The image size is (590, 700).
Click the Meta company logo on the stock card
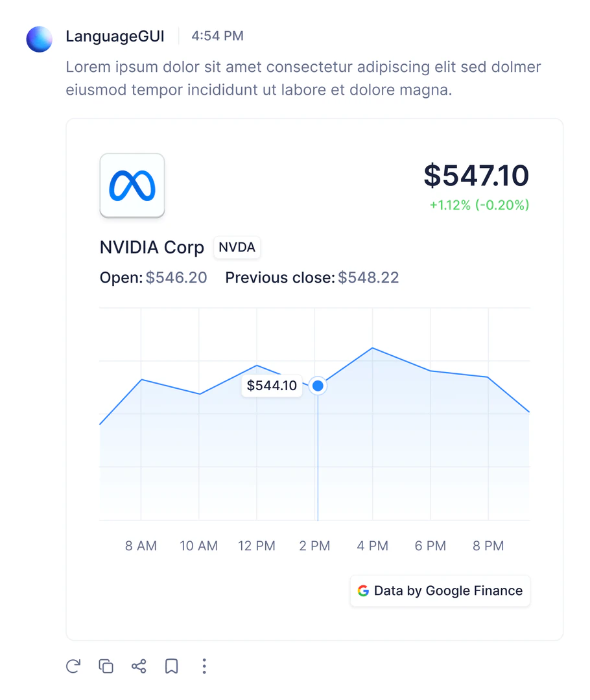[x=132, y=185]
